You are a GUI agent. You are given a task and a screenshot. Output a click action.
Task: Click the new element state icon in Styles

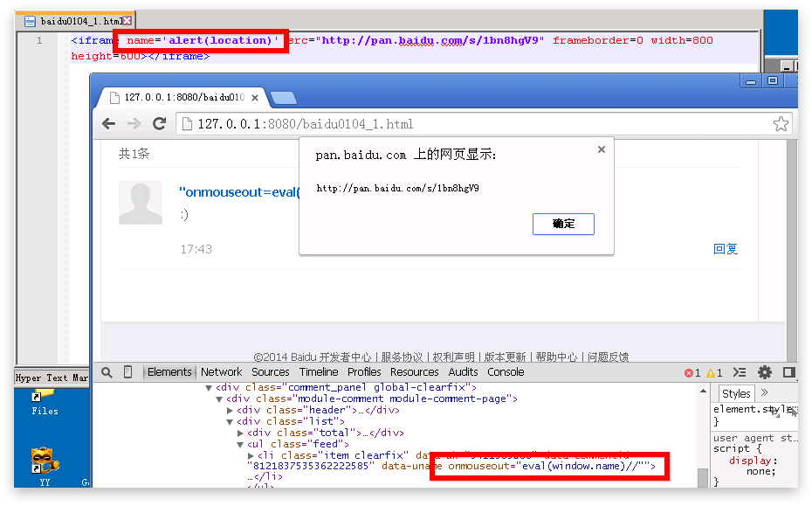[775, 411]
